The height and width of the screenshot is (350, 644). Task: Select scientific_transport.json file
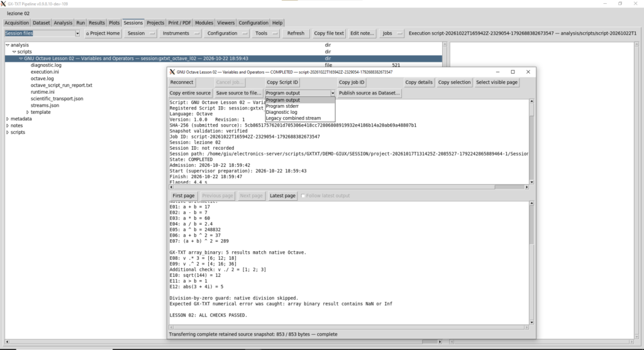tap(57, 99)
